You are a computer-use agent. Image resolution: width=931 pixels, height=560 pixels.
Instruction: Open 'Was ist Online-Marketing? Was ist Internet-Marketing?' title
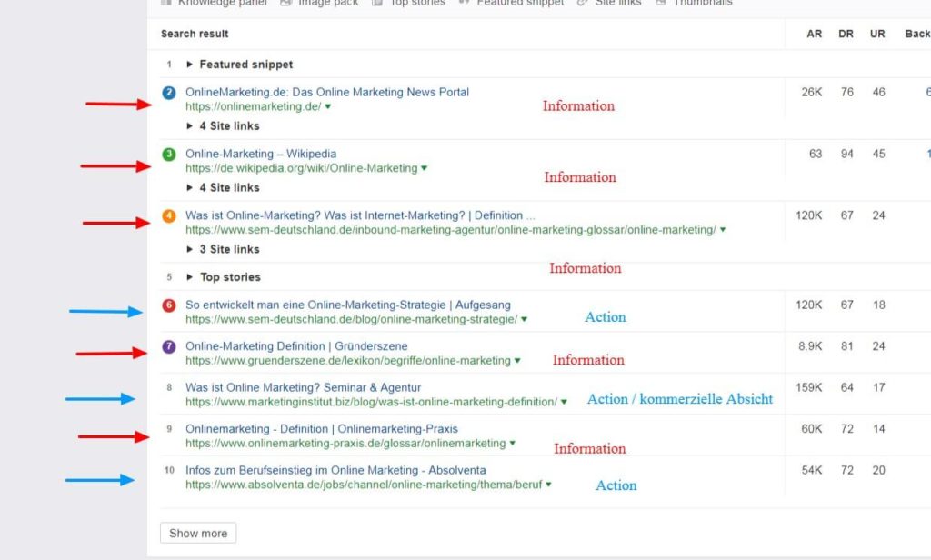(360, 215)
